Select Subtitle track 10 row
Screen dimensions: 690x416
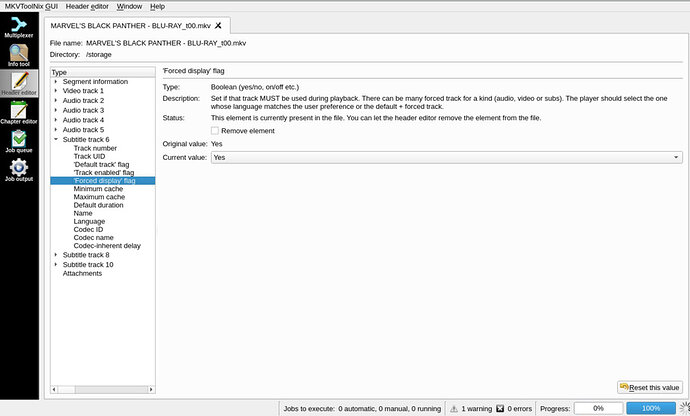click(88, 265)
